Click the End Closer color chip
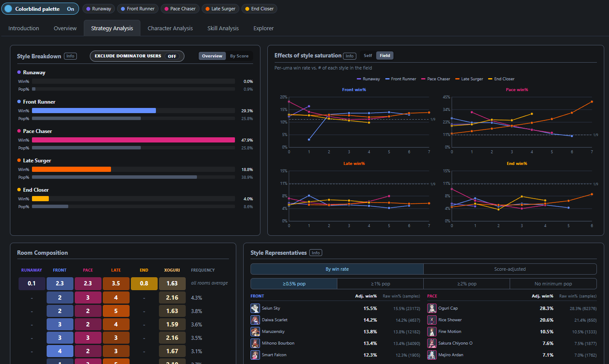 point(260,9)
